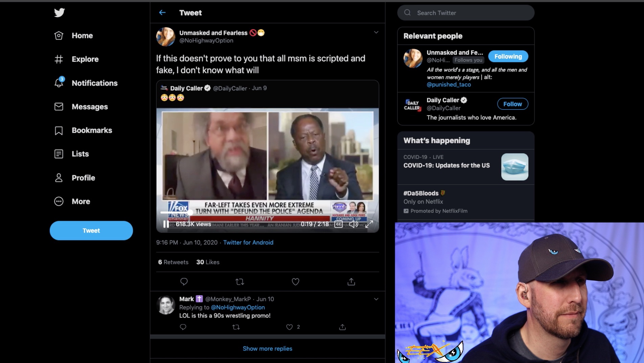Screen dimensions: 644x363
Task: Like the main tweet with heart icon
Action: 295,281
